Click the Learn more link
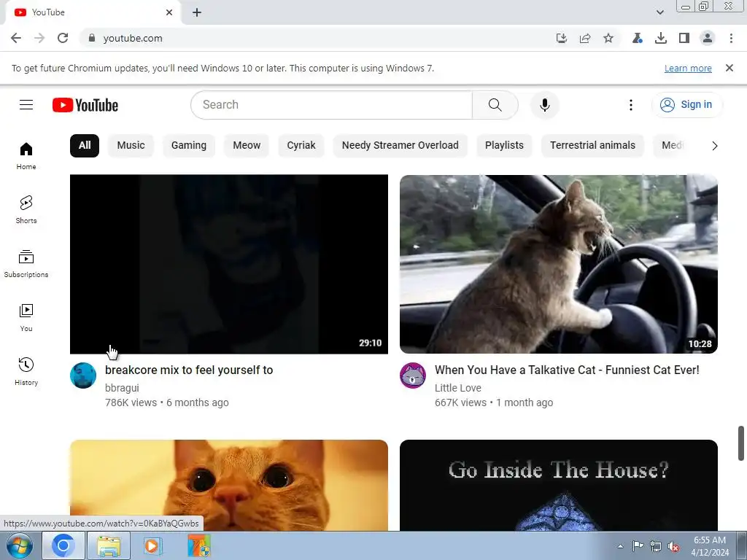The image size is (747, 560). coord(688,68)
